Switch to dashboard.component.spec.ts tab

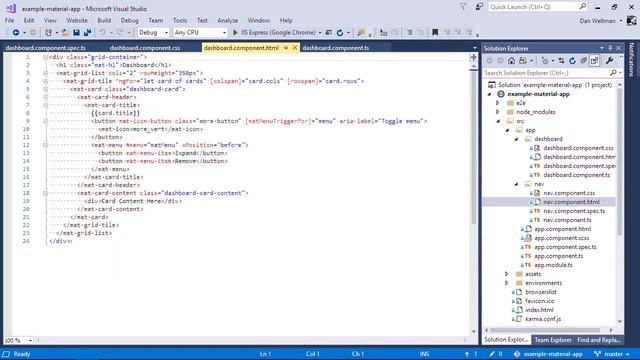coord(46,48)
